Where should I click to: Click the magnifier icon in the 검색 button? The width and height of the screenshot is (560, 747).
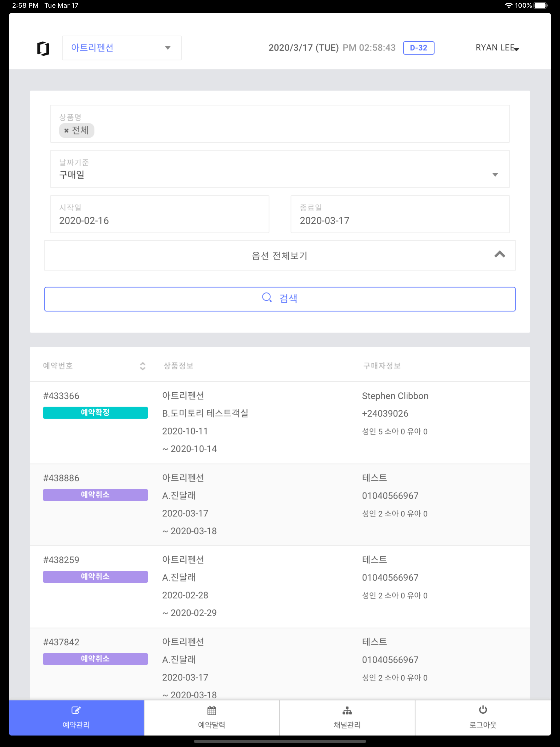point(267,298)
